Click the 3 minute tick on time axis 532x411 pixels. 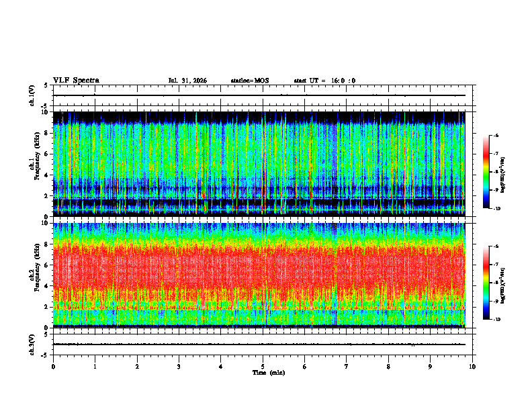click(179, 367)
